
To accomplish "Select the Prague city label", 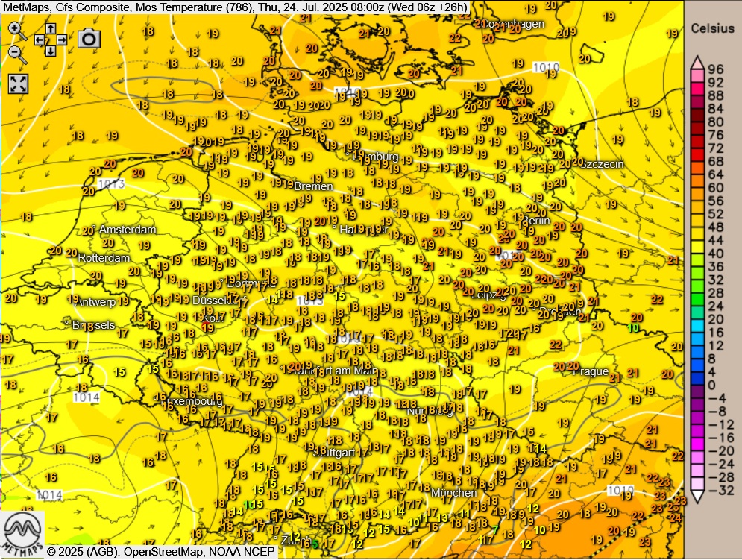I will click(590, 371).
